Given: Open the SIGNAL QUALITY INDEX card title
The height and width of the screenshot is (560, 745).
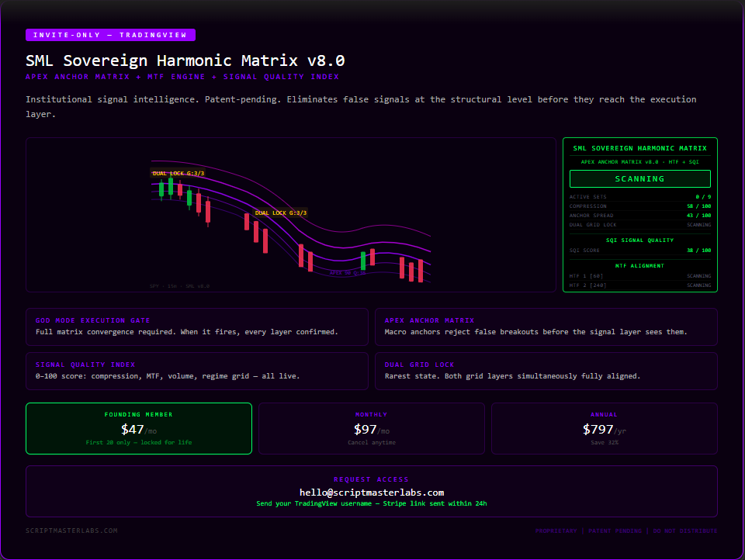Looking at the screenshot, I should point(85,365).
